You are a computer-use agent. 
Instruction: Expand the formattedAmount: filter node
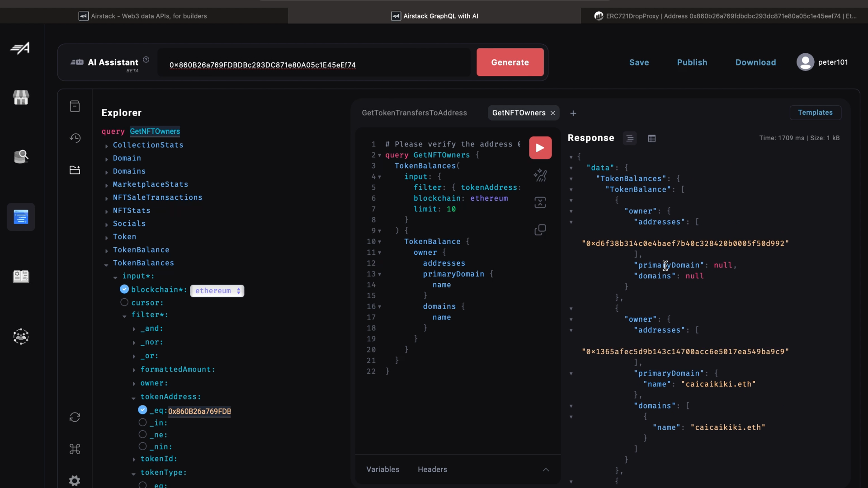pyautogui.click(x=134, y=370)
